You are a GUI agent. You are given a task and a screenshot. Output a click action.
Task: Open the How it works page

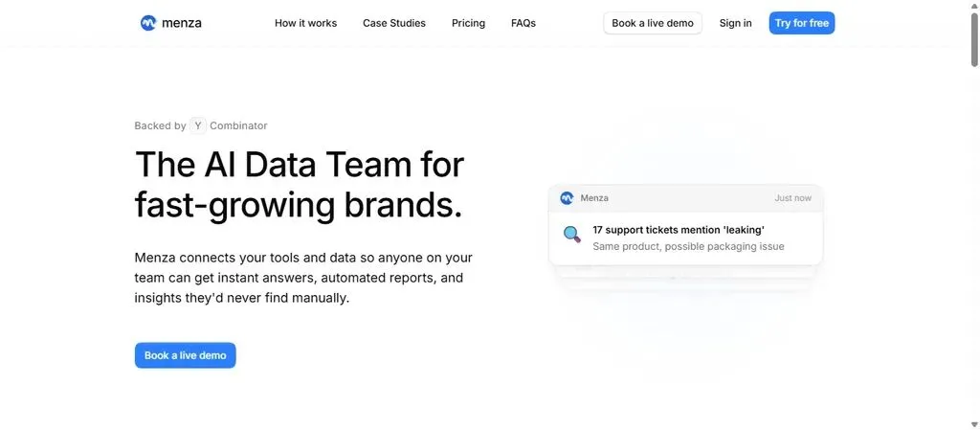(x=305, y=23)
